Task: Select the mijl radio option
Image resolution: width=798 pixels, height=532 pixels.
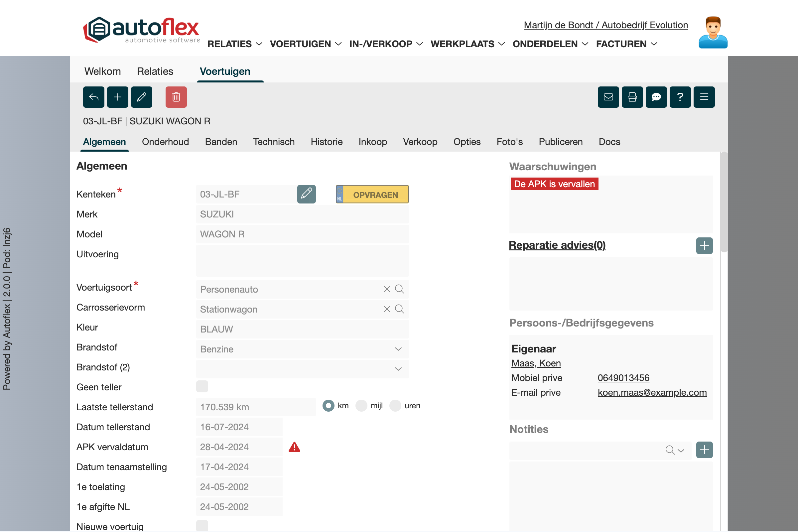Action: [x=361, y=406]
